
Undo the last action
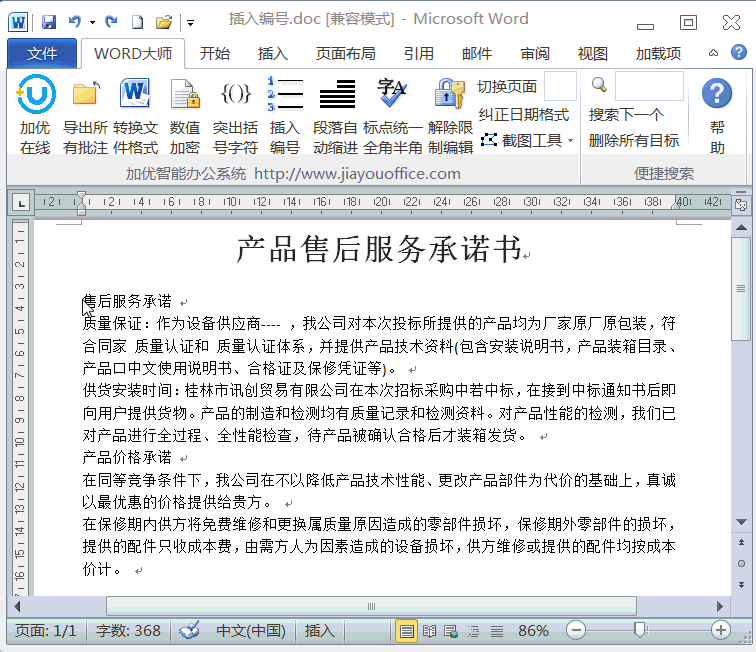click(75, 21)
